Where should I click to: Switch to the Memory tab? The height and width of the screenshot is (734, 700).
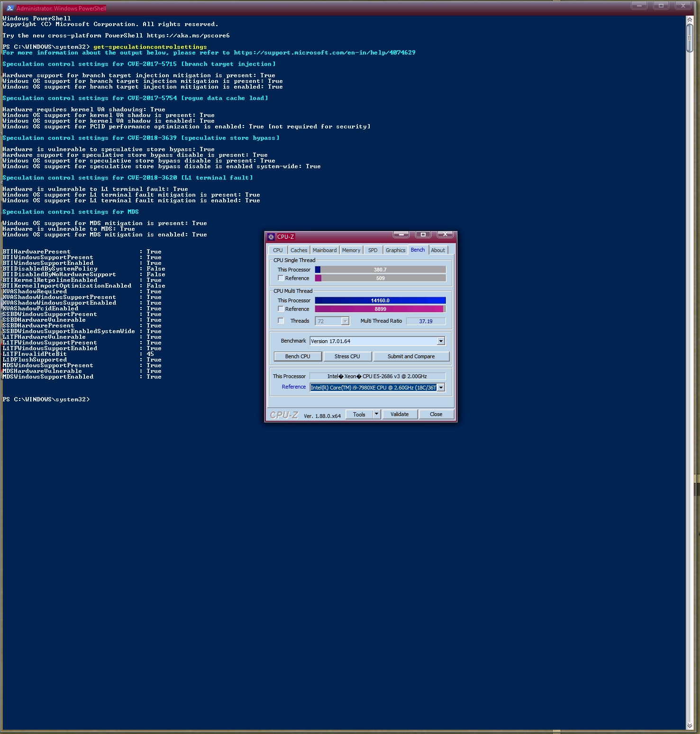(x=351, y=250)
